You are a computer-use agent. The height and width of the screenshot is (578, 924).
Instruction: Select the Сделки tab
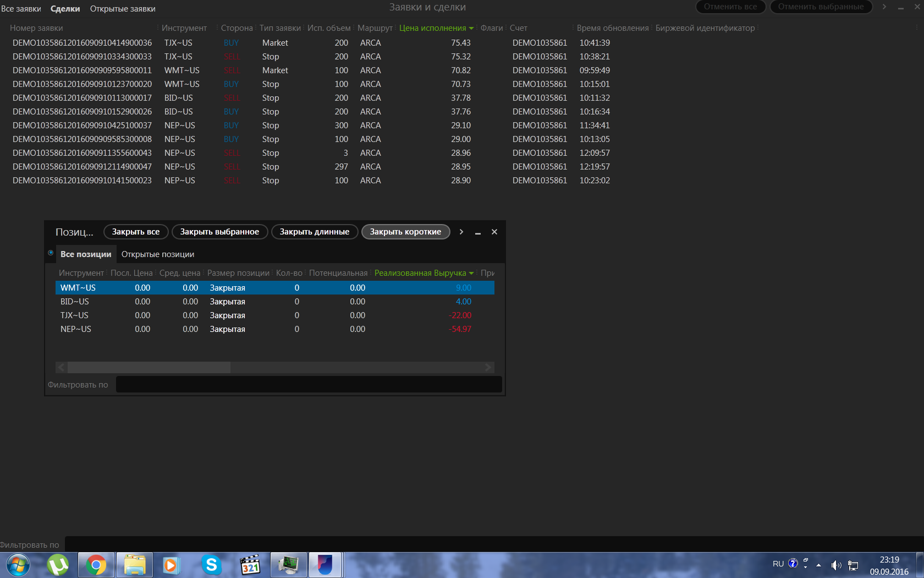click(65, 9)
